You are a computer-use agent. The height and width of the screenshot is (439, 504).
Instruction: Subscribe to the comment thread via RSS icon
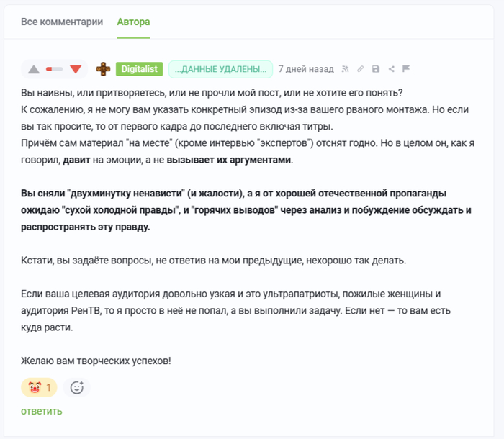(346, 69)
